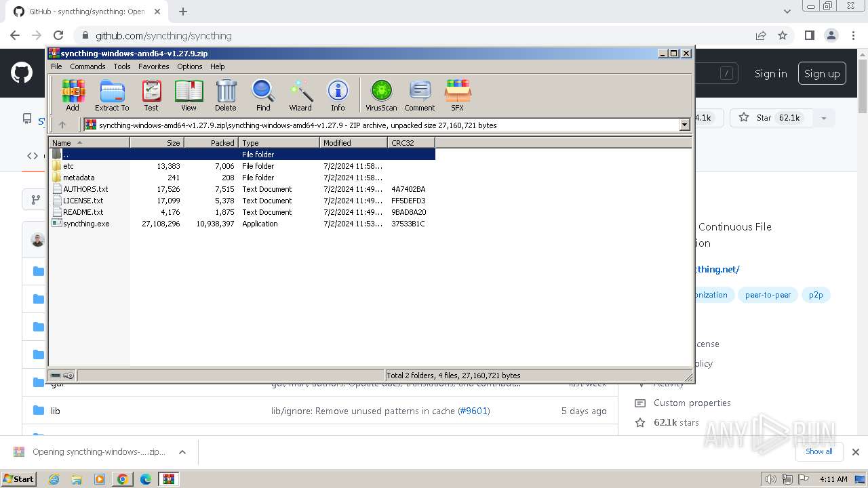
Task: Open the Options menu
Action: pyautogui.click(x=190, y=66)
